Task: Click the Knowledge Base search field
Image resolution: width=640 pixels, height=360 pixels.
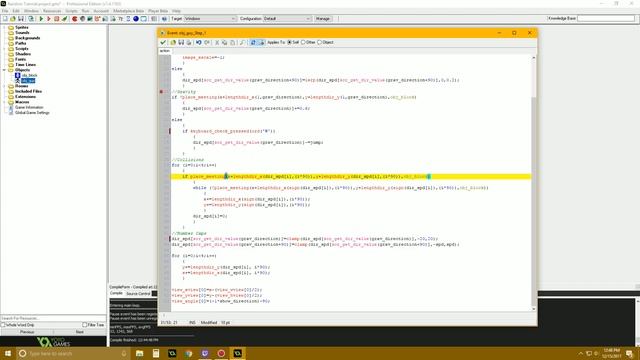Action: click(x=606, y=18)
